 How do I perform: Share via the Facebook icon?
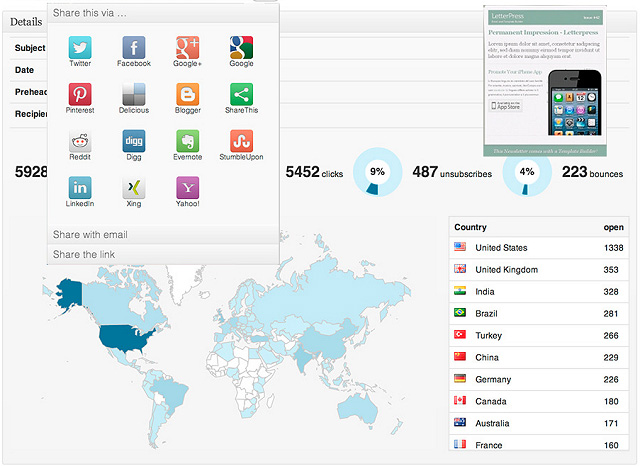click(x=134, y=47)
